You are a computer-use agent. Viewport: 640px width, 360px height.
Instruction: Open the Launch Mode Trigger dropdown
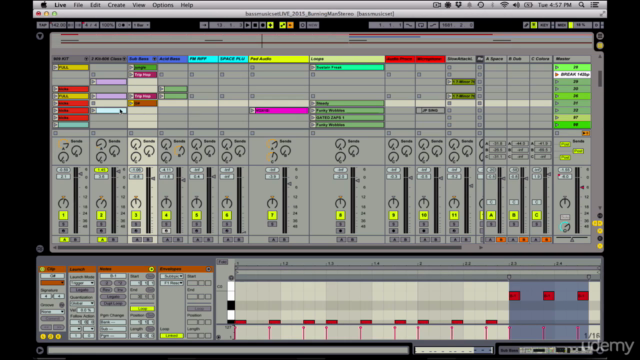pos(82,283)
